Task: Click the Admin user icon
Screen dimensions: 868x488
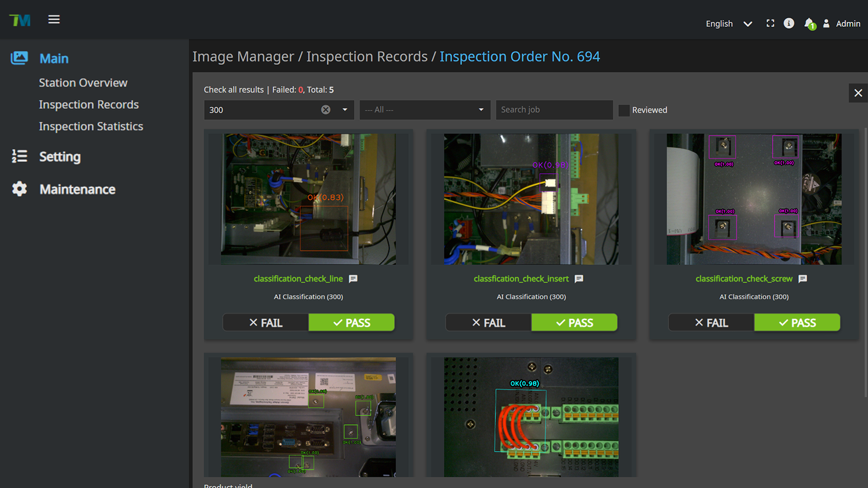Action: click(x=826, y=23)
